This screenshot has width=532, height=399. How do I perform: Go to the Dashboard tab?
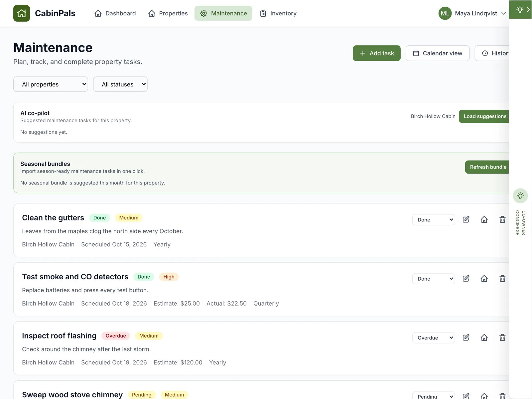pyautogui.click(x=115, y=13)
